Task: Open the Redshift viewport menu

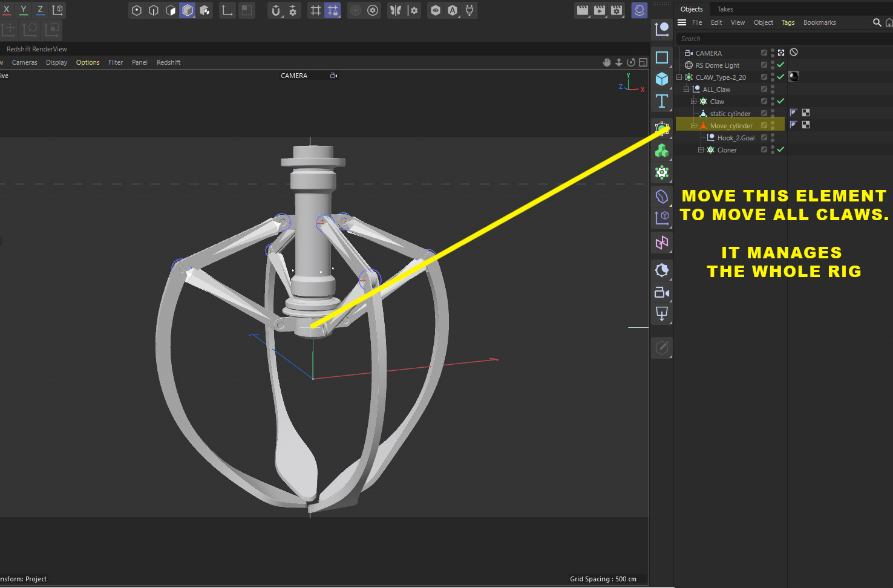Action: point(169,62)
